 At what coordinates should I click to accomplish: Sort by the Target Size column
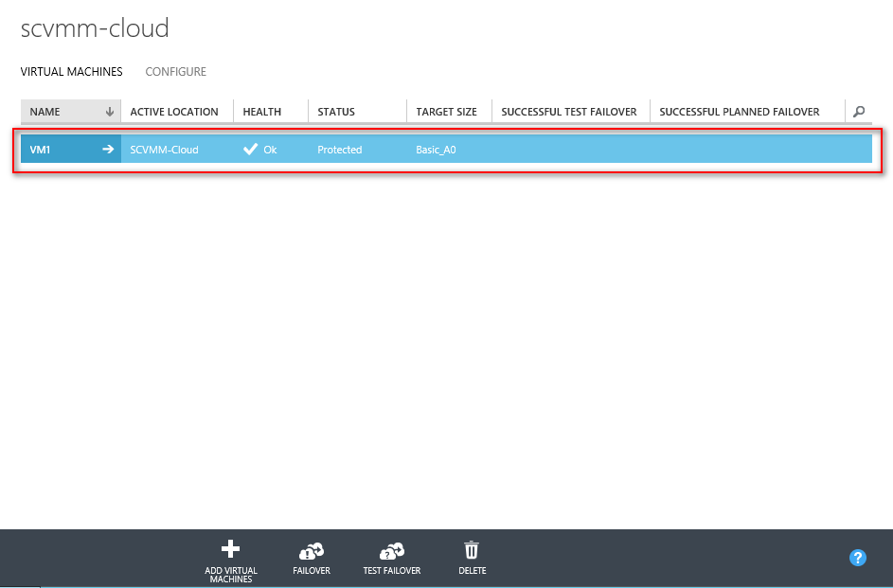pos(447,112)
